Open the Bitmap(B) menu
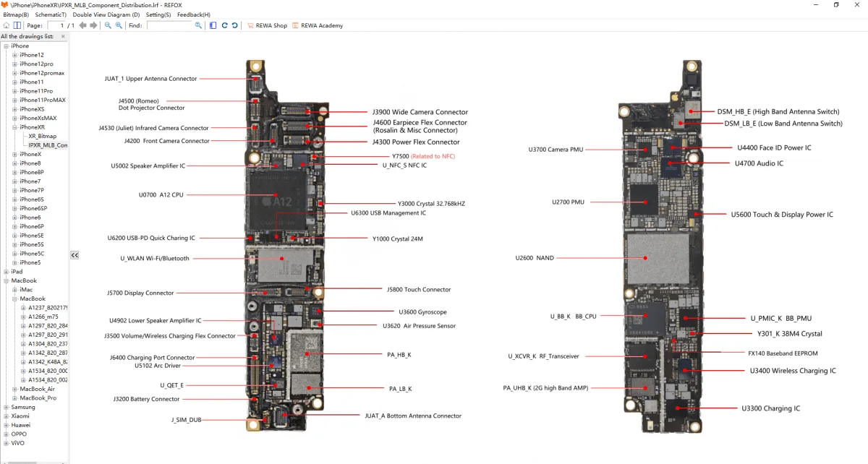The width and height of the screenshot is (868, 464). [16, 14]
